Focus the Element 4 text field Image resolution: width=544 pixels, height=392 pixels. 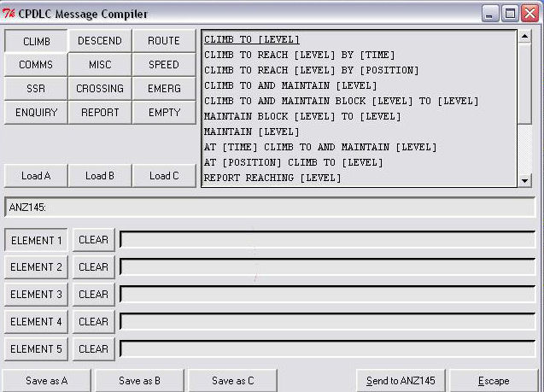(x=328, y=321)
